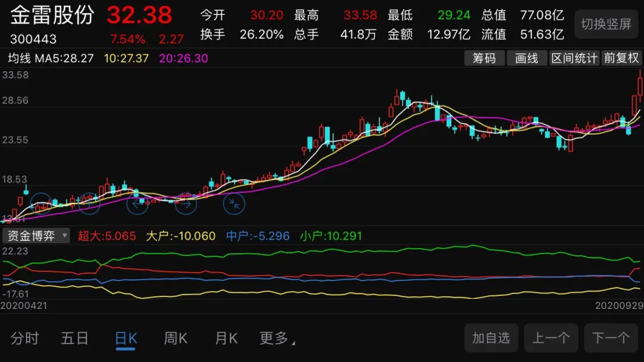Click the left-arrow circle icon on chart
Image resolution: width=644 pixels, height=362 pixels.
coord(138,204)
